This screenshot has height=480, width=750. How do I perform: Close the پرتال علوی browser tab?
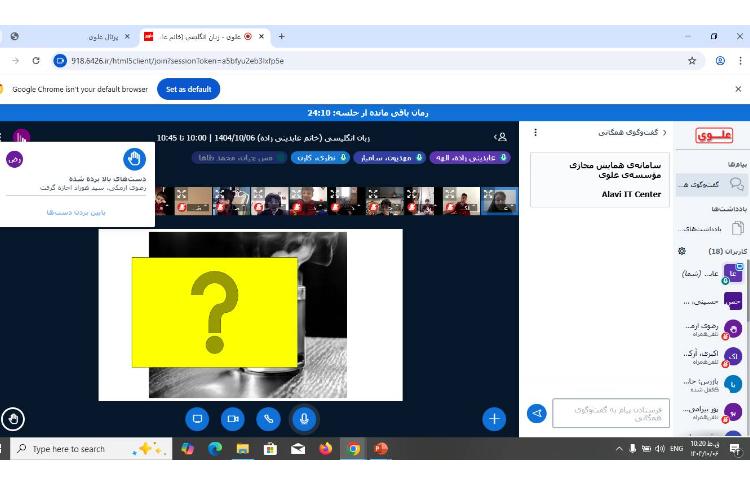pyautogui.click(x=127, y=36)
